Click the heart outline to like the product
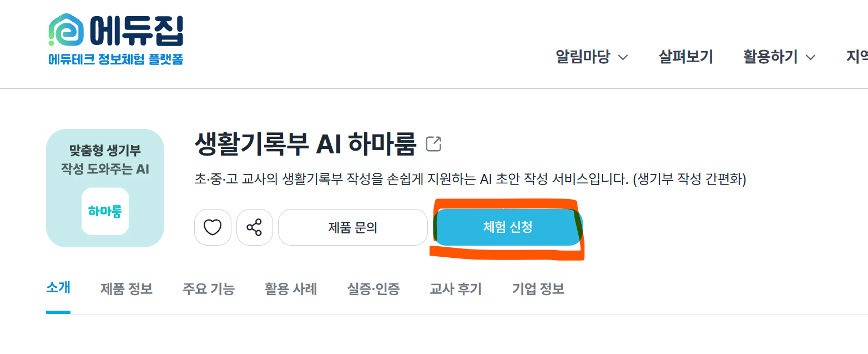 point(213,227)
